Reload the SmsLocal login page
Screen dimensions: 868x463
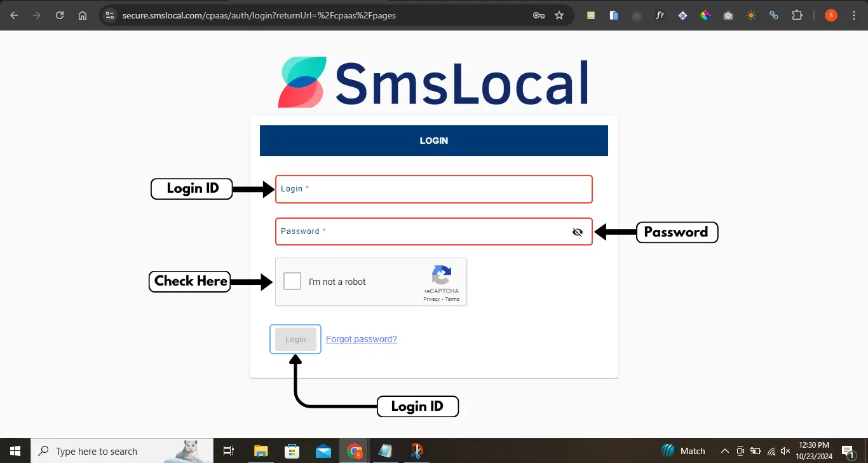60,15
